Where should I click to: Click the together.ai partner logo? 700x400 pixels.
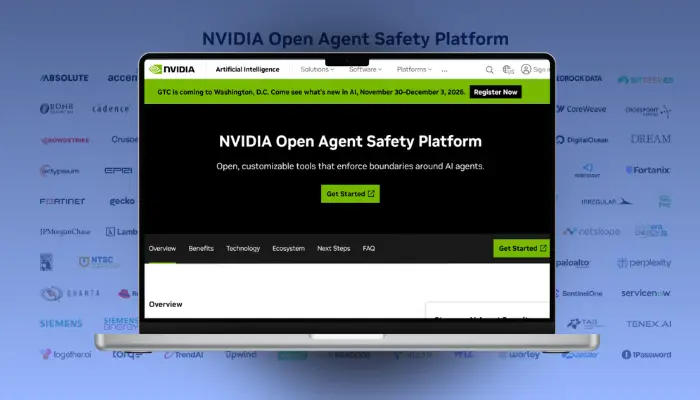point(66,354)
